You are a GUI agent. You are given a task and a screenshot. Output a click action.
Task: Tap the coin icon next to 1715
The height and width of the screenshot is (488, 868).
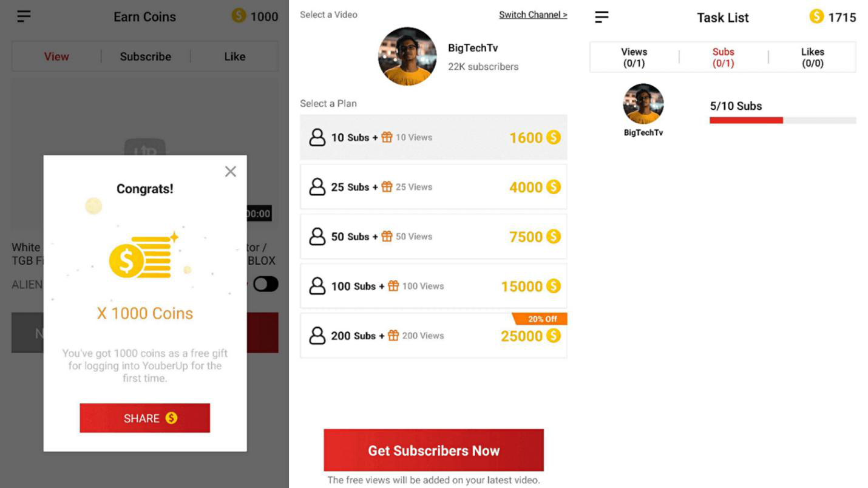pyautogui.click(x=816, y=16)
